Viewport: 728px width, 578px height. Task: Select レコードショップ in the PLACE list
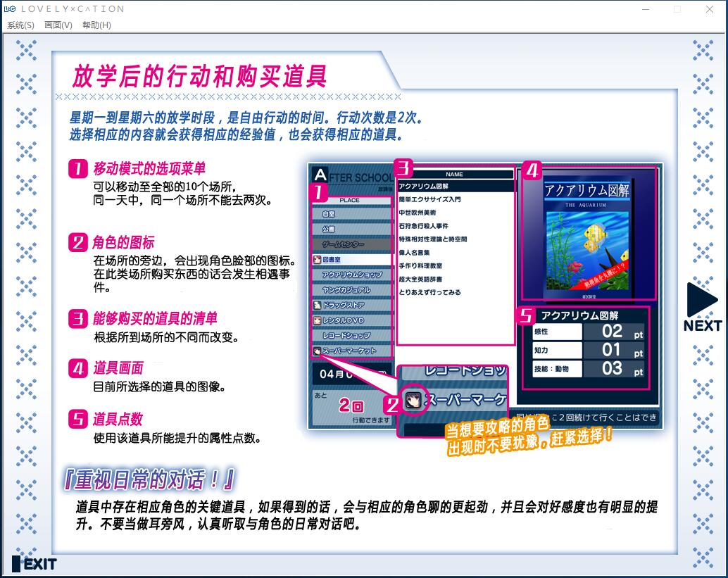pos(353,335)
